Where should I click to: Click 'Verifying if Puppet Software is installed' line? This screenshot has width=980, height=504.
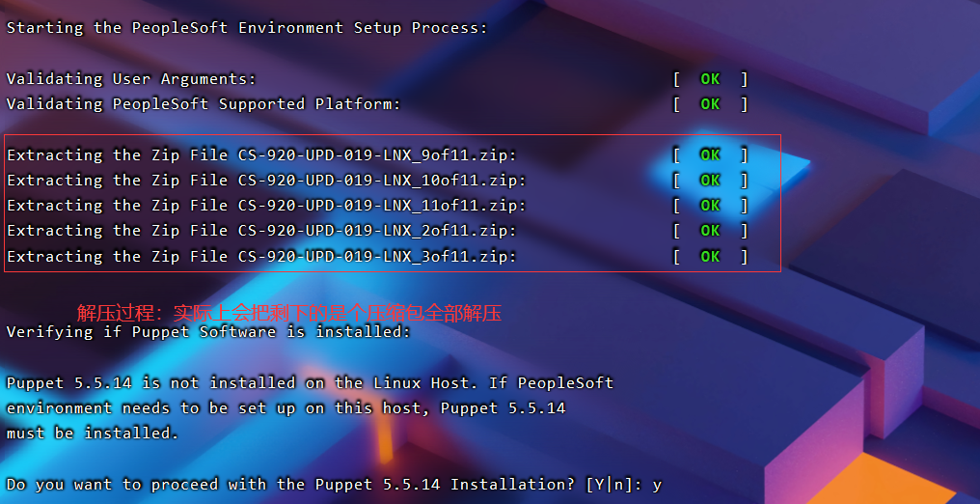(208, 332)
